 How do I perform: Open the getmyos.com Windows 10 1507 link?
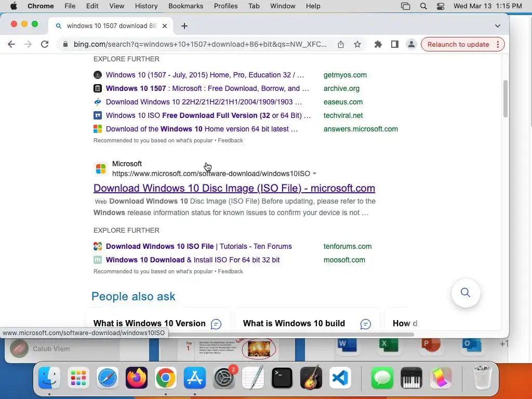point(205,75)
